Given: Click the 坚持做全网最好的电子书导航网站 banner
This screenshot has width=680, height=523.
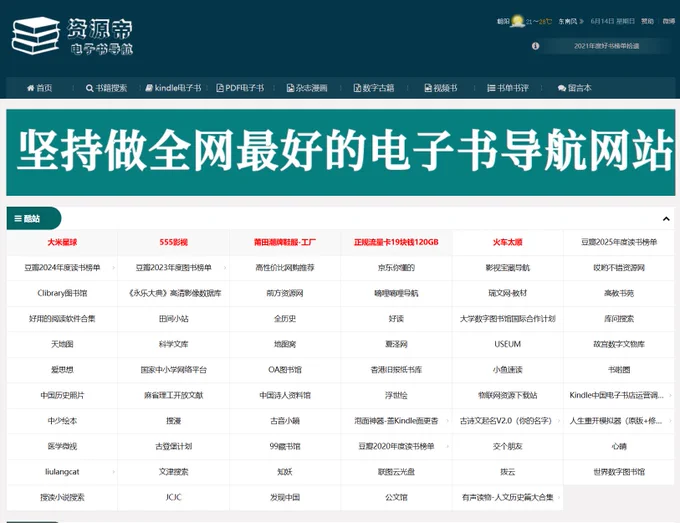Looking at the screenshot, I should 340,152.
